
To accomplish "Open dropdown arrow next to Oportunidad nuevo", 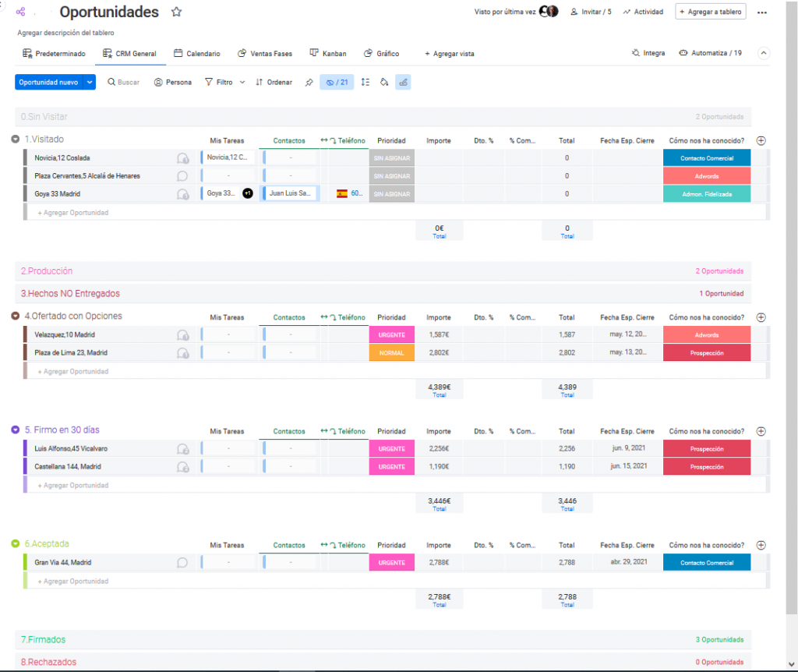I will 90,82.
